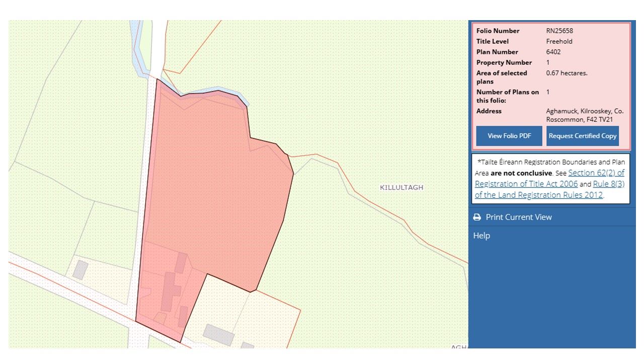Open the View Folio PDF button

click(509, 136)
